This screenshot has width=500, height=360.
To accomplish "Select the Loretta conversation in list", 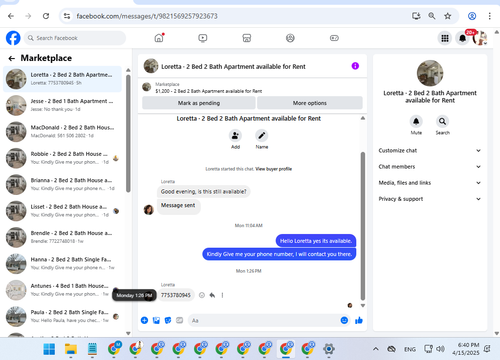I will [x=62, y=79].
